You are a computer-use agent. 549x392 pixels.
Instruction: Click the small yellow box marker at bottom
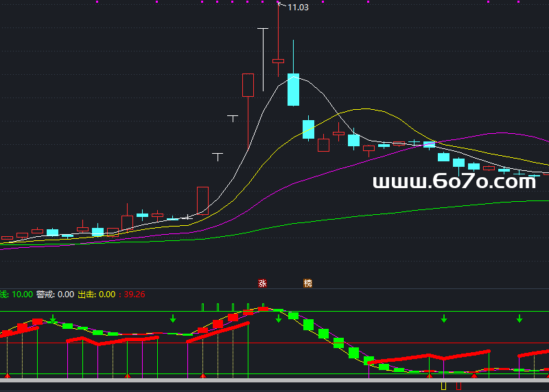(443, 386)
